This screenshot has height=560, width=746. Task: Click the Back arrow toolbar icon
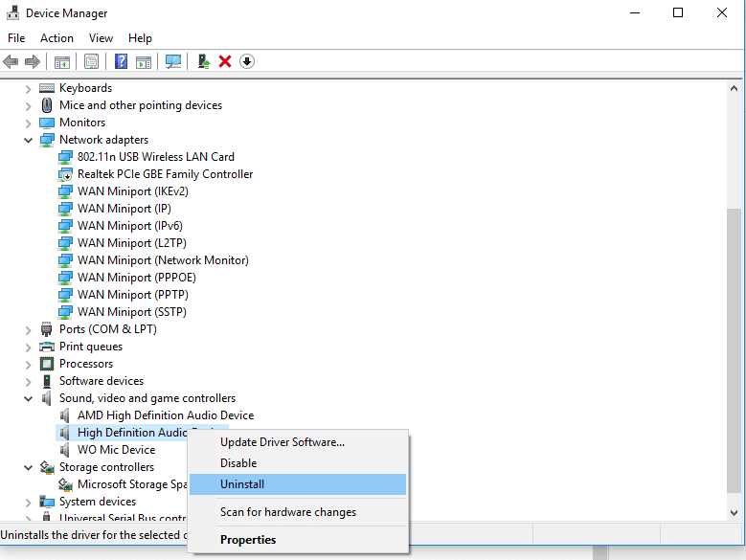(11, 61)
